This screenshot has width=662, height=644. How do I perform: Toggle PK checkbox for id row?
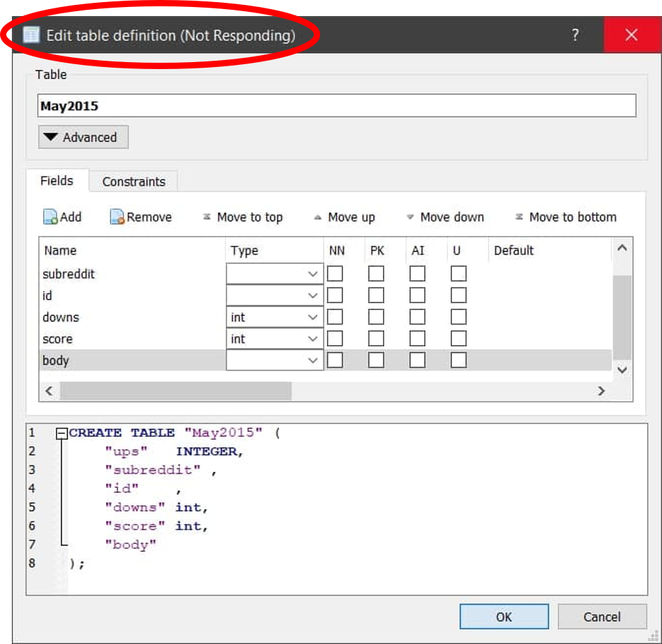pyautogui.click(x=376, y=295)
